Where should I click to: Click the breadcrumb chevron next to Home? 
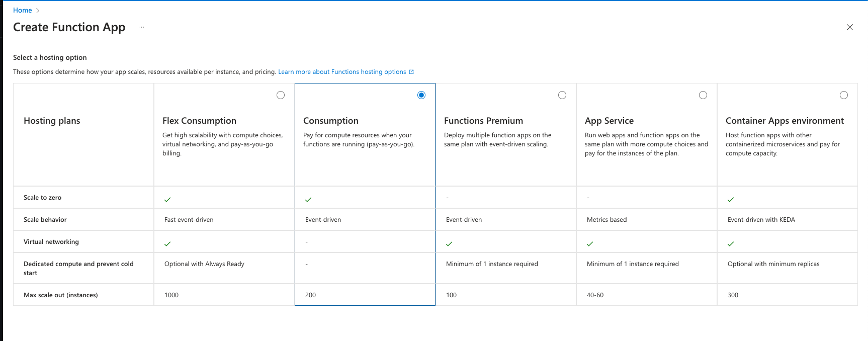(x=38, y=11)
